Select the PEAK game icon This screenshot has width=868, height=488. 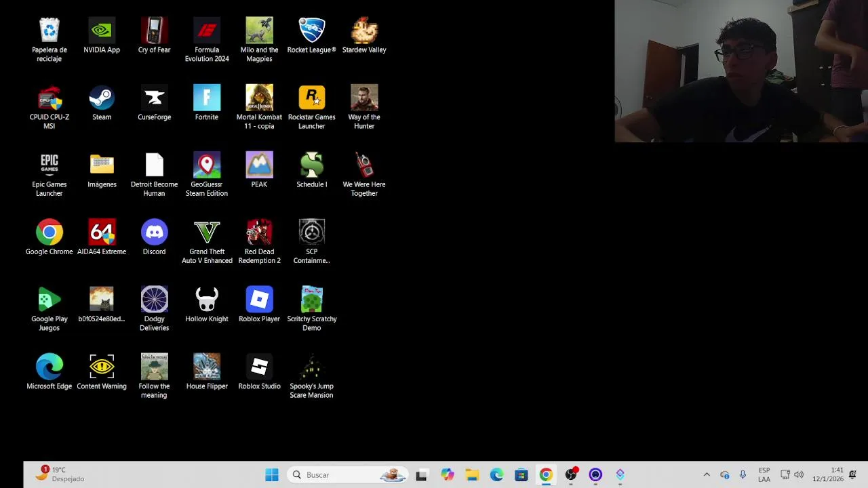(x=259, y=170)
